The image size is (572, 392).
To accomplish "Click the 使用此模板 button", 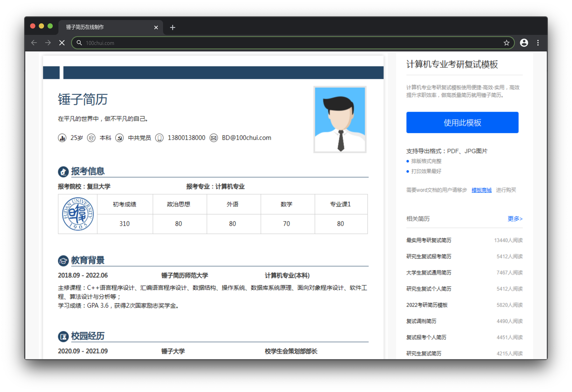I will click(463, 122).
